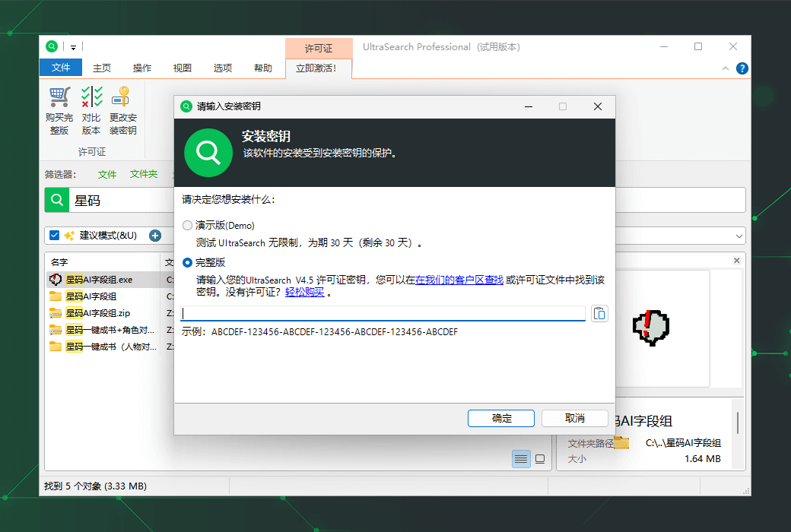
Task: Close the preview pane with X
Action: tap(736, 261)
